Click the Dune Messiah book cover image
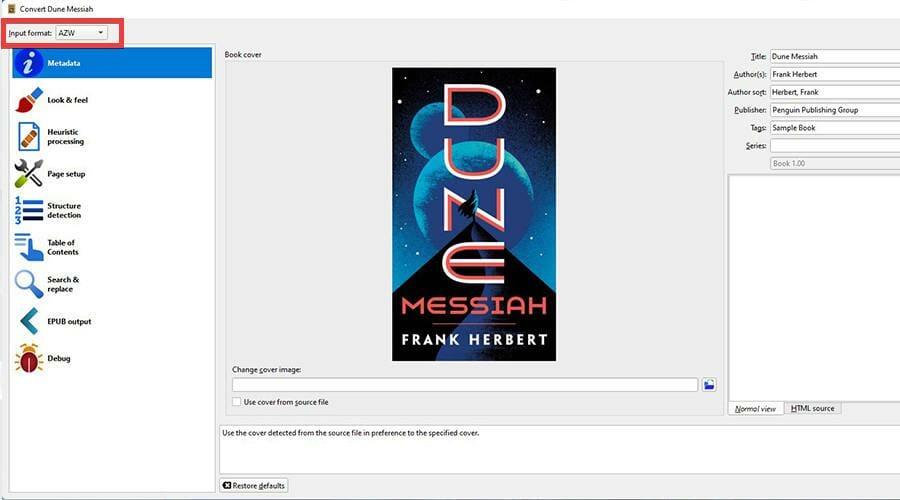Image resolution: width=900 pixels, height=500 pixels. tap(474, 214)
